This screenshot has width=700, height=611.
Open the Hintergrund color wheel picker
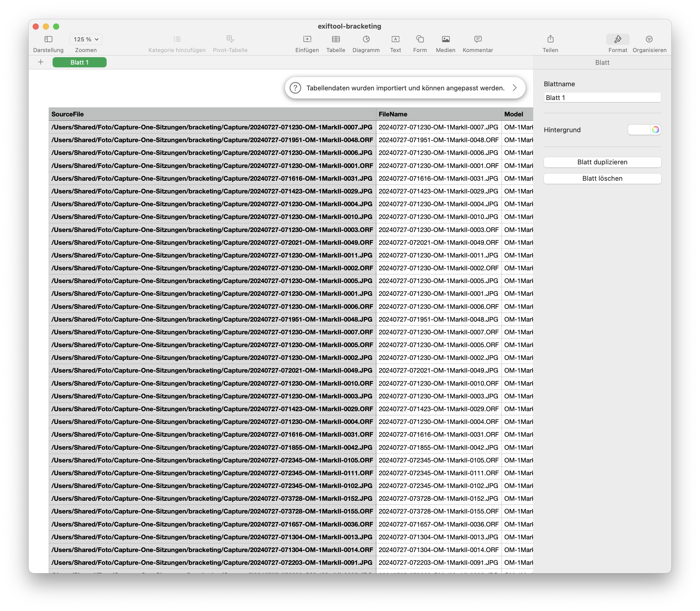[655, 130]
